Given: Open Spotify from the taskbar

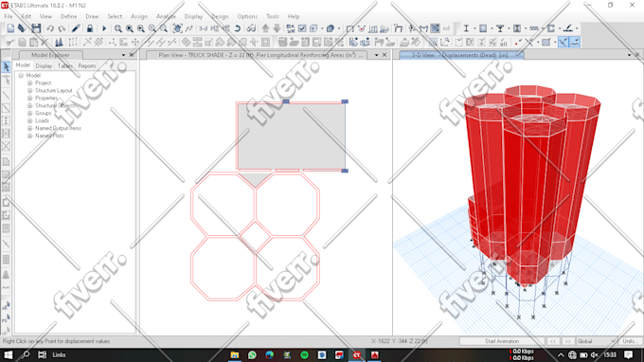Looking at the screenshot, I should click(304, 355).
